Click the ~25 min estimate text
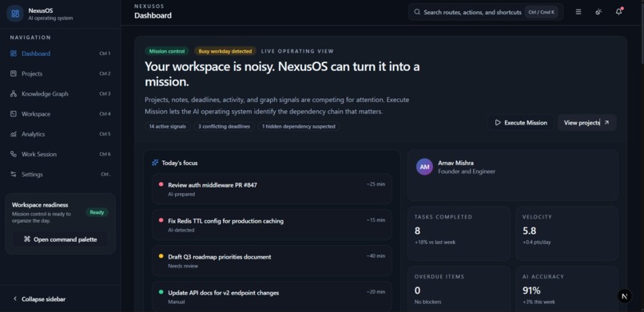Screen dimensions: 644x312 [x=376, y=184]
